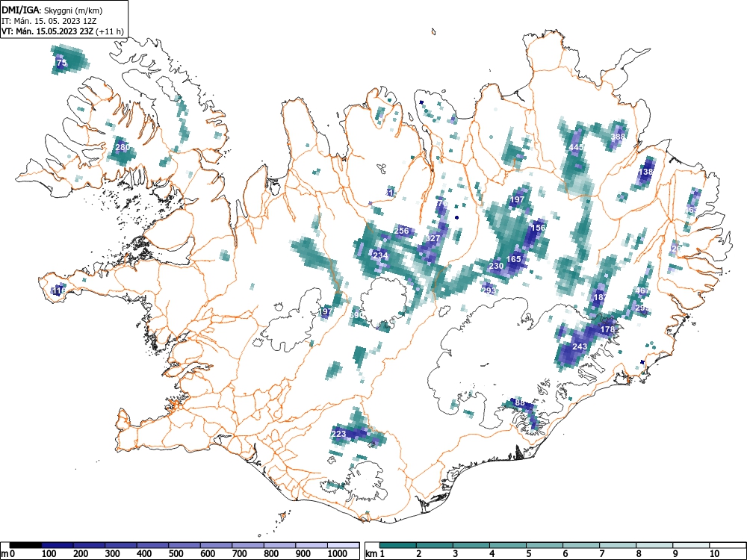
Task: Click the 'm 0' label in the legend
Action: [x=8, y=554]
